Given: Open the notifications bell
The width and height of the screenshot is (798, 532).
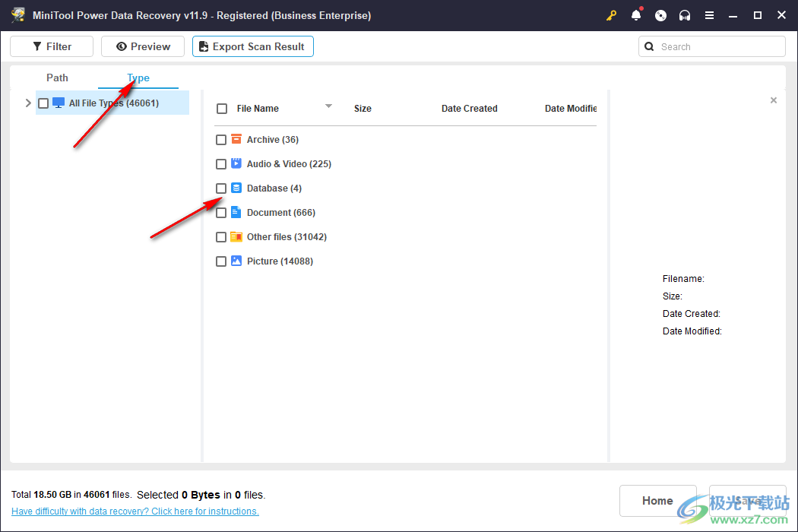Looking at the screenshot, I should tap(636, 15).
